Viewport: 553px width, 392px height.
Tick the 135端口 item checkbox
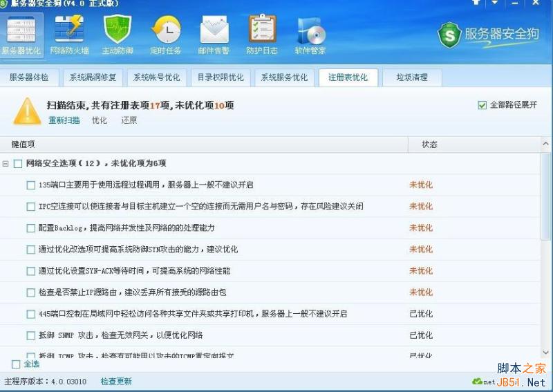tap(31, 185)
